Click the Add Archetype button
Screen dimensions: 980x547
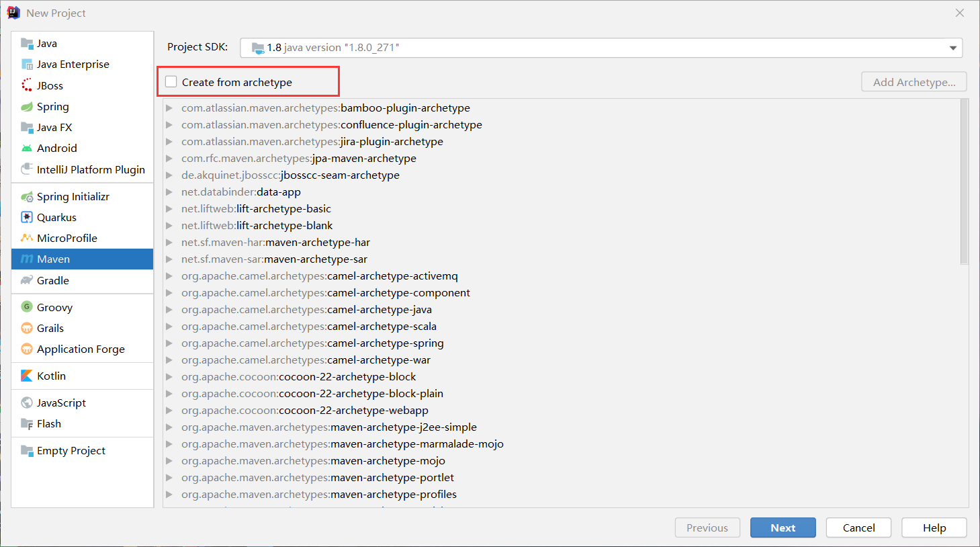point(914,82)
